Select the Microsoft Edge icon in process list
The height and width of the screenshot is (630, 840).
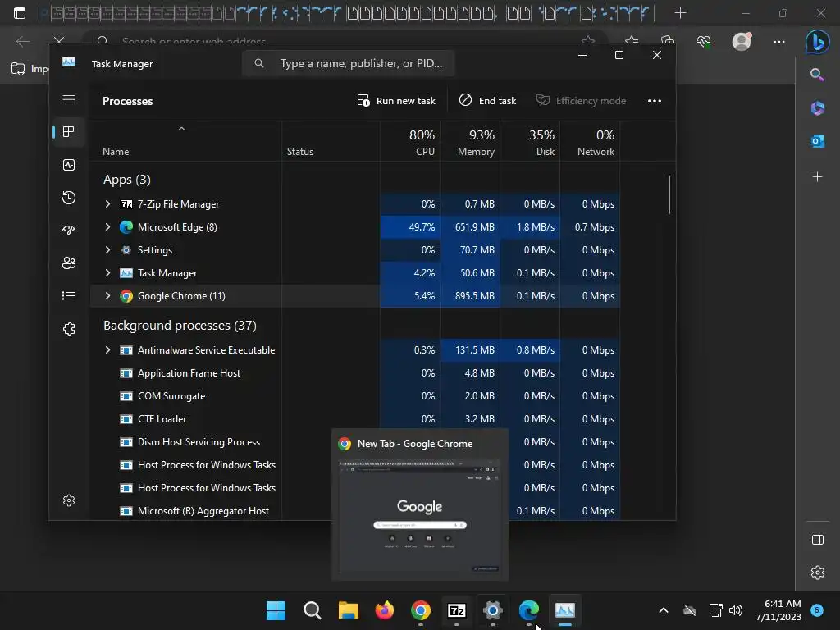[x=126, y=227]
